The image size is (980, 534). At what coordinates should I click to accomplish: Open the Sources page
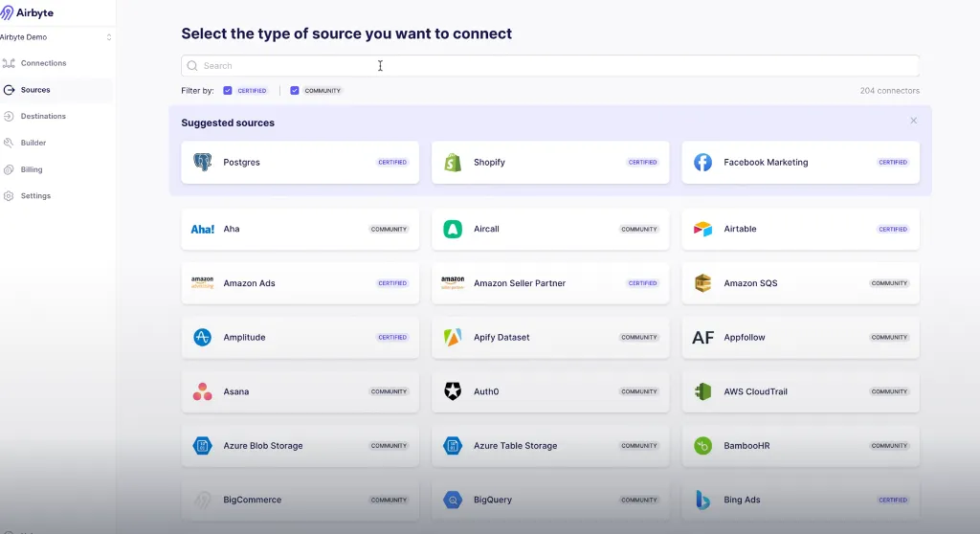pos(35,90)
